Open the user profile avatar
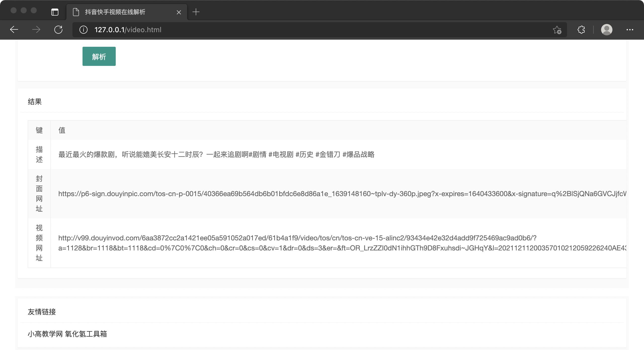The width and height of the screenshot is (644, 350). point(607,30)
